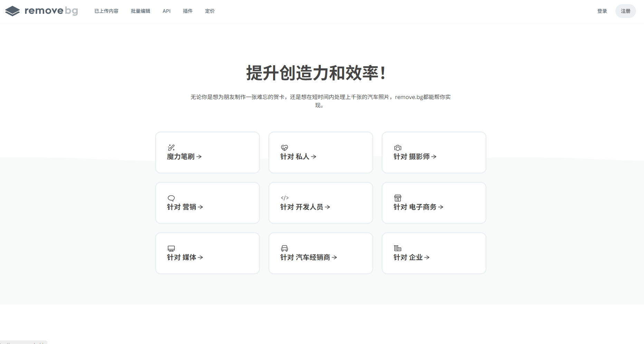Click the speech bubble marketing icon
This screenshot has width=644, height=344.
tap(171, 198)
